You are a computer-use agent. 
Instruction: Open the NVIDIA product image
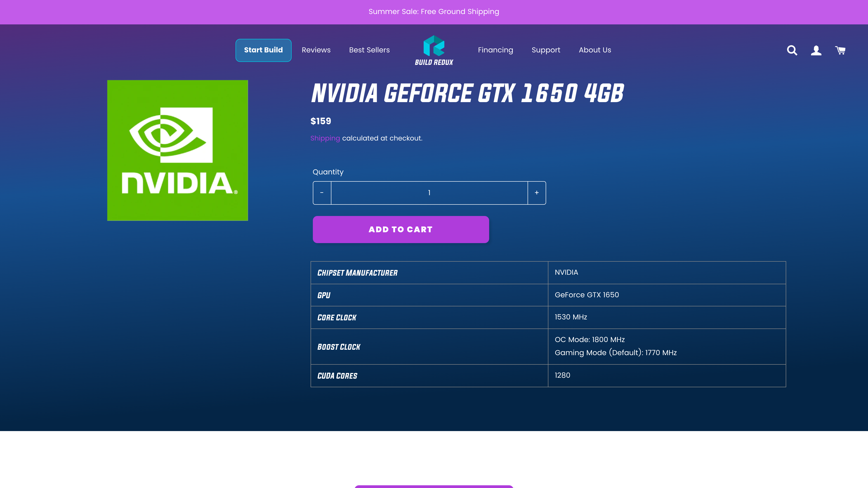pos(177,150)
